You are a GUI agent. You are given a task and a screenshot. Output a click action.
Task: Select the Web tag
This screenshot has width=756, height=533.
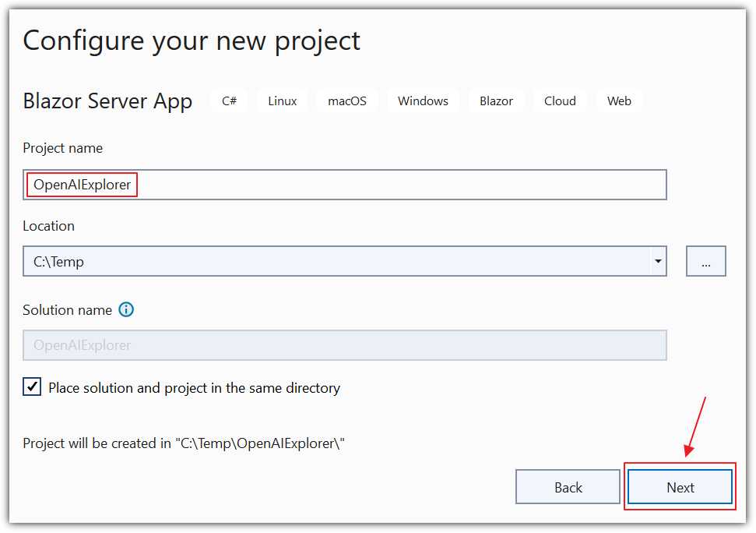[x=619, y=101]
